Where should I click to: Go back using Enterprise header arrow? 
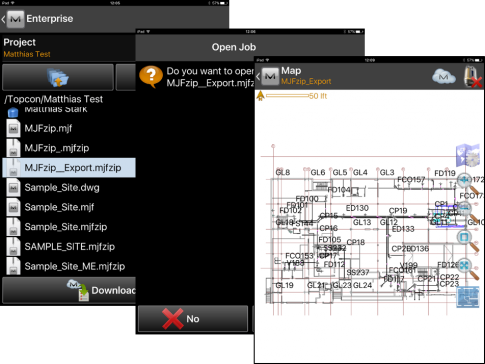[3, 19]
